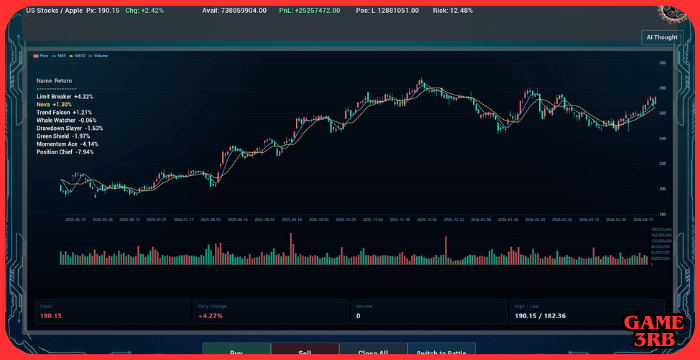This screenshot has height=360, width=700.
Task: Toggle the Price series in chart legend
Action: click(41, 56)
